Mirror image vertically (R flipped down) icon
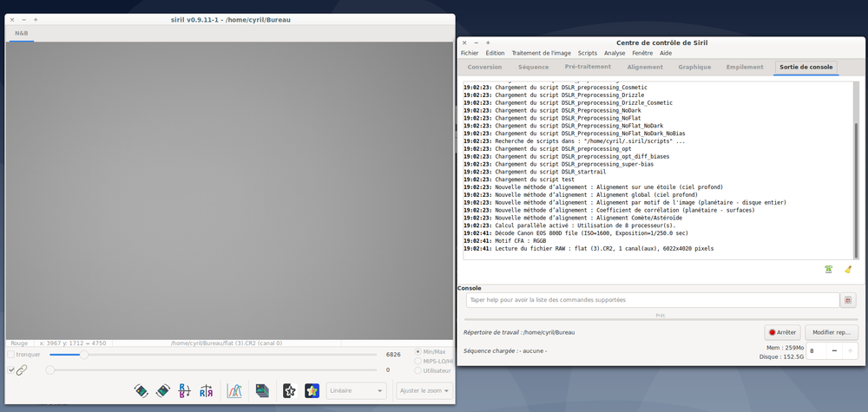This screenshot has width=868, height=412. [184, 390]
